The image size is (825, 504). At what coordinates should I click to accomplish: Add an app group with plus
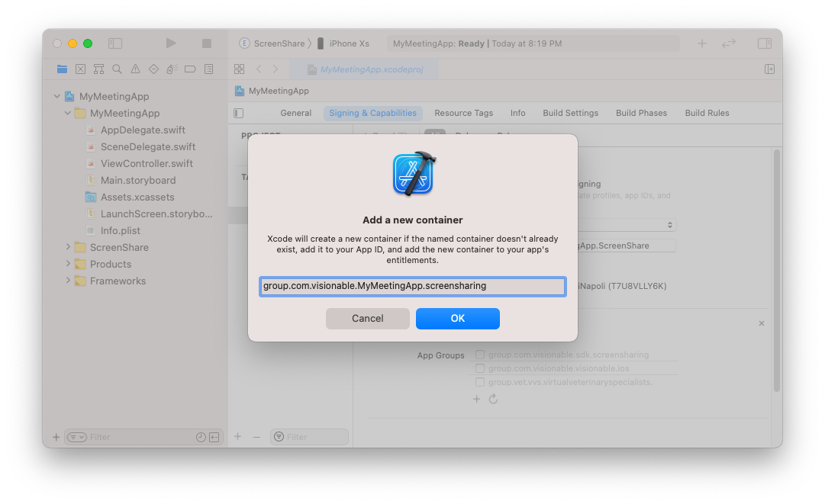tap(477, 399)
